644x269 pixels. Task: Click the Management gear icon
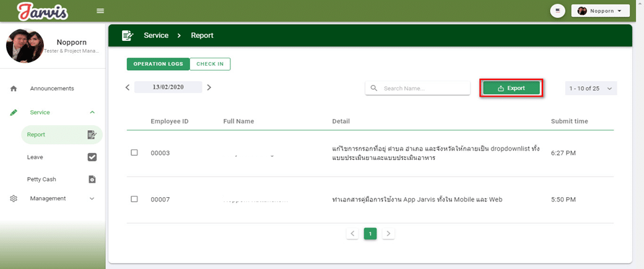pos(14,199)
